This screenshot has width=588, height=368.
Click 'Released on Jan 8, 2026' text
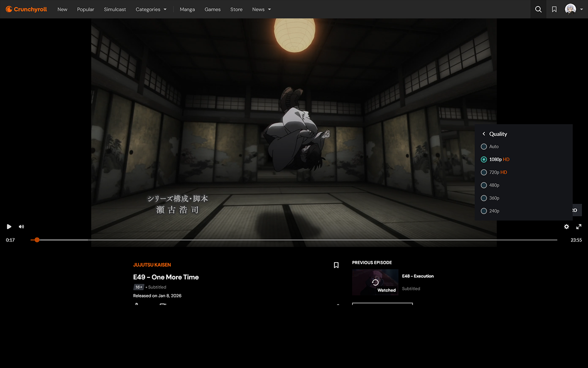pyautogui.click(x=157, y=296)
